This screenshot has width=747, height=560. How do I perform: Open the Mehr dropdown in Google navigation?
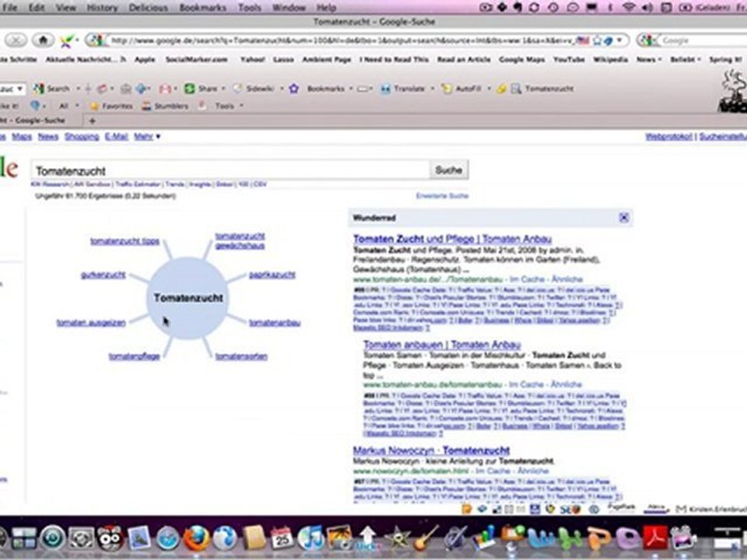pos(147,137)
